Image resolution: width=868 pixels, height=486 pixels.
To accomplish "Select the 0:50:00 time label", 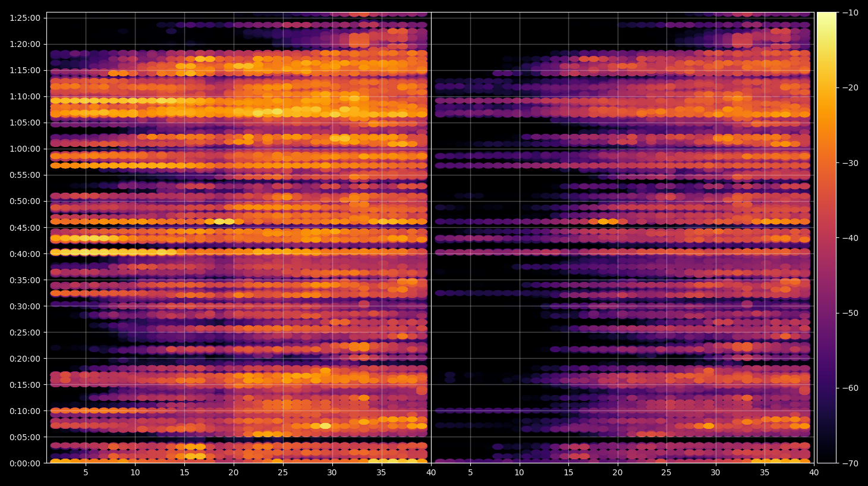I will pos(25,201).
